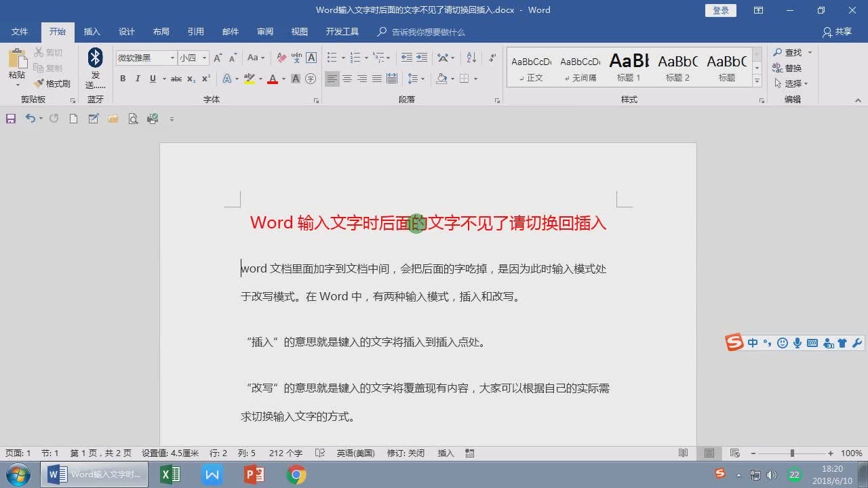Switch to Insert (插入) tab
Viewport: 868px width, 488px height.
point(92,32)
